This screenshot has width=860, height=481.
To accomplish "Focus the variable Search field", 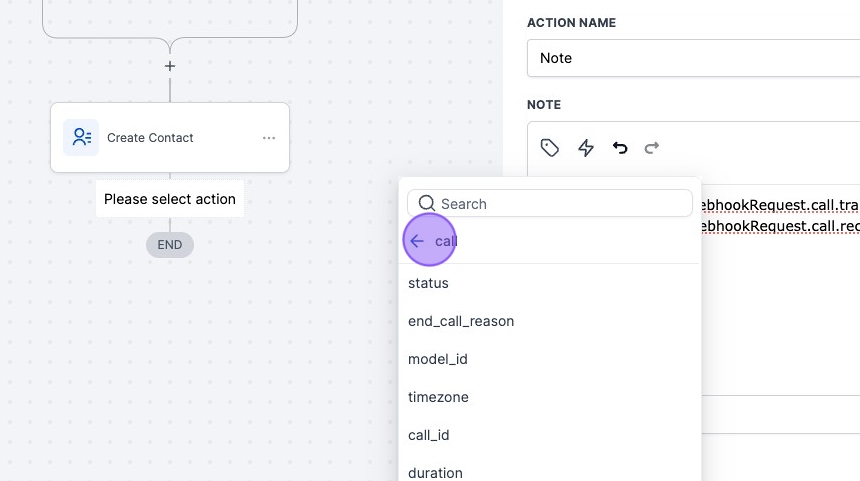I will click(562, 204).
